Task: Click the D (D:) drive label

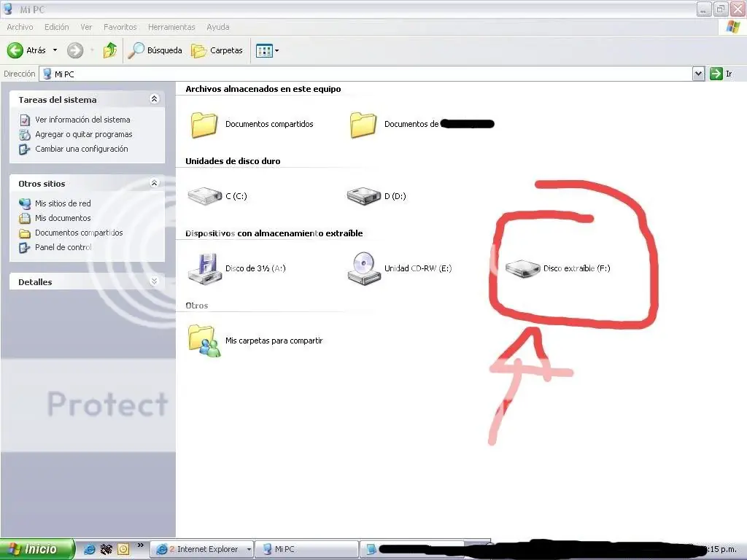Action: (x=395, y=196)
